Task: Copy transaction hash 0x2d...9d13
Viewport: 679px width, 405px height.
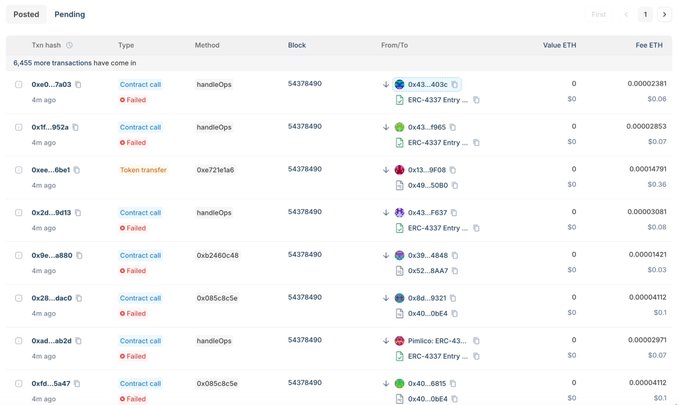Action: click(x=78, y=213)
